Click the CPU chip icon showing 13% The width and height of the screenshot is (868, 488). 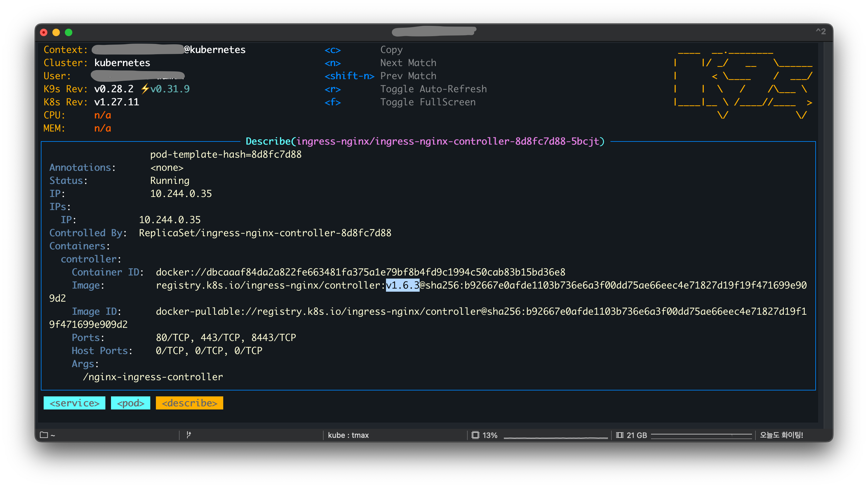pos(475,435)
